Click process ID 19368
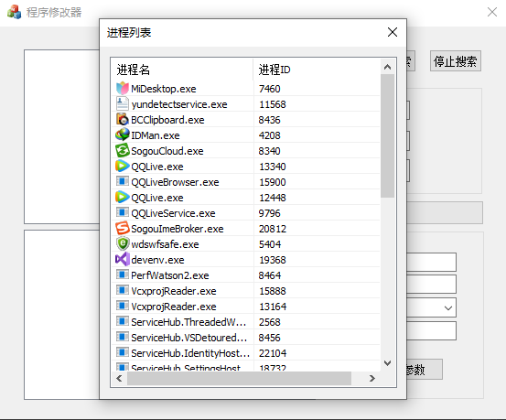The width and height of the screenshot is (506, 420). point(273,260)
